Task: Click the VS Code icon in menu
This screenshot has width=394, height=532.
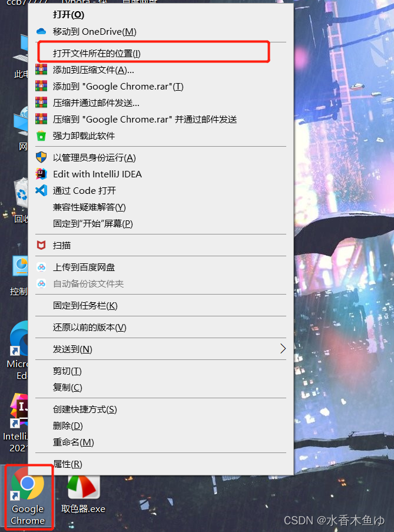Action: 41,190
